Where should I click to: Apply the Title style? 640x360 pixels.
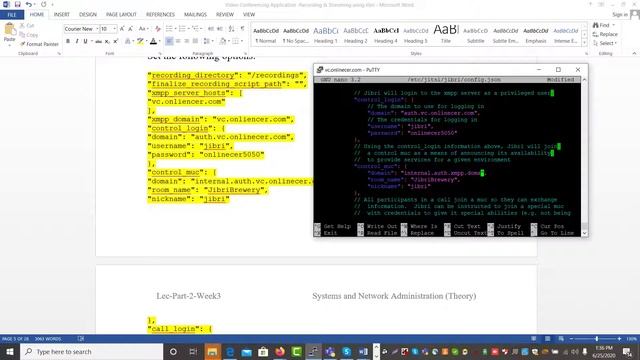point(446,35)
